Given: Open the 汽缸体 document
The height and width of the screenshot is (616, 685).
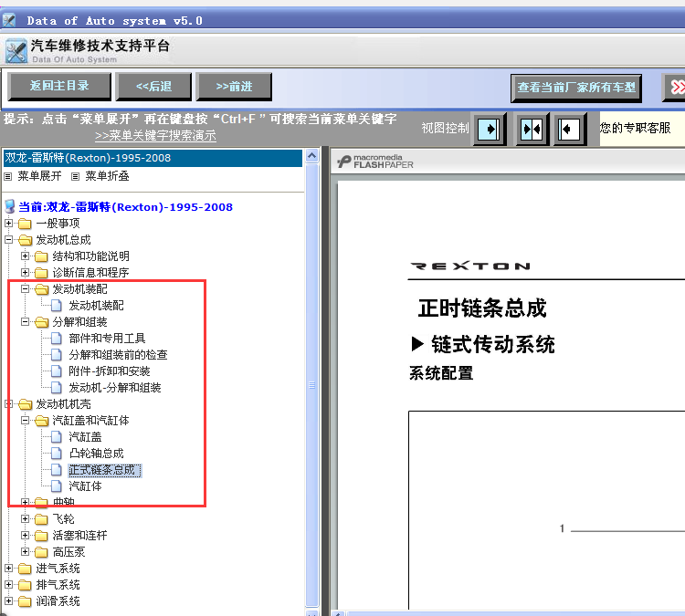Looking at the screenshot, I should pos(85,485).
